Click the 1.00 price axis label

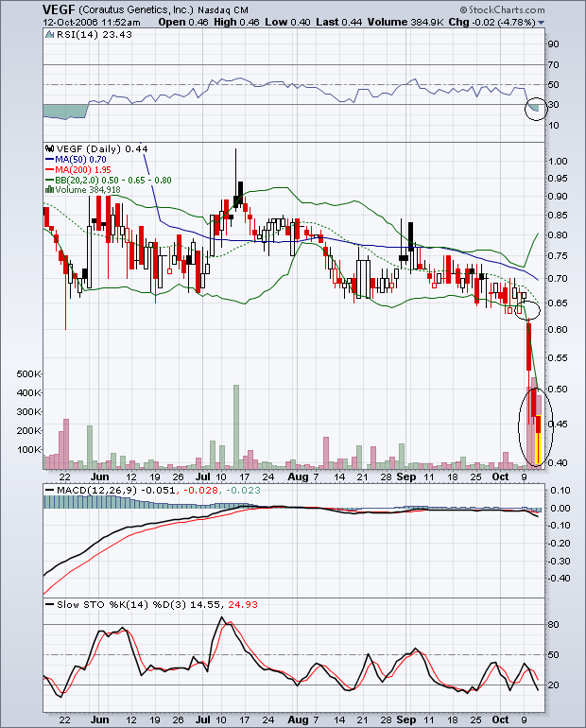[558, 161]
